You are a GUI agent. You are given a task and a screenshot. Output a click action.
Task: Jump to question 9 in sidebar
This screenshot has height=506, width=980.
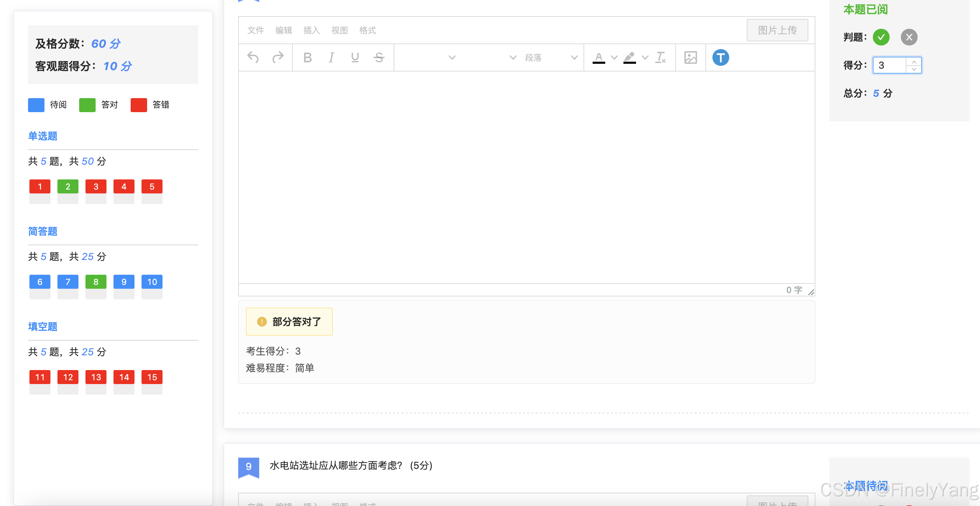(124, 282)
